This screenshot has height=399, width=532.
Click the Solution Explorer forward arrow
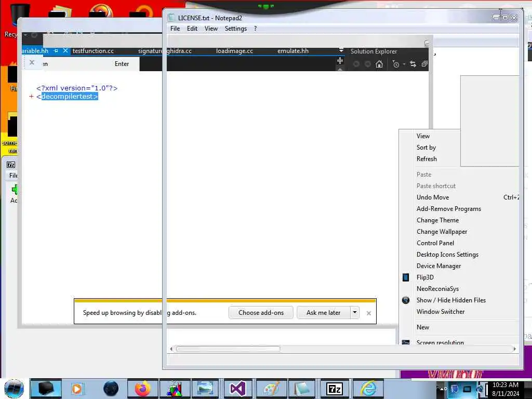click(367, 64)
